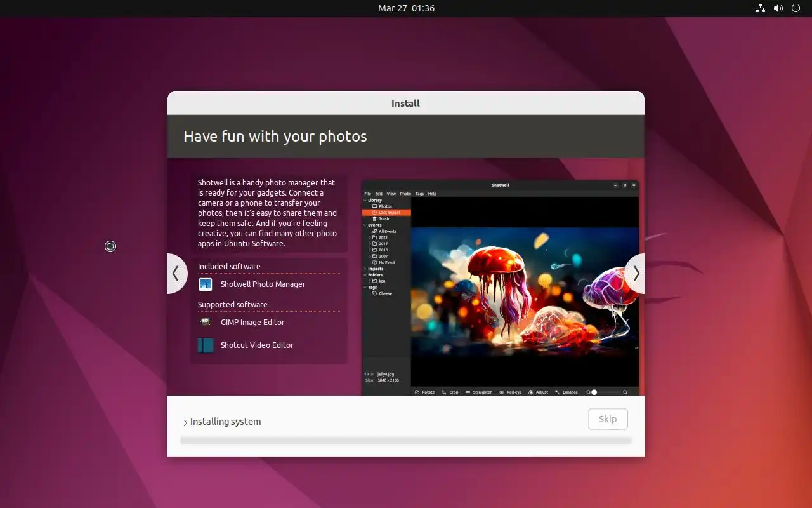Open the volume icon in top bar
The height and width of the screenshot is (508, 812).
pyautogui.click(x=778, y=8)
